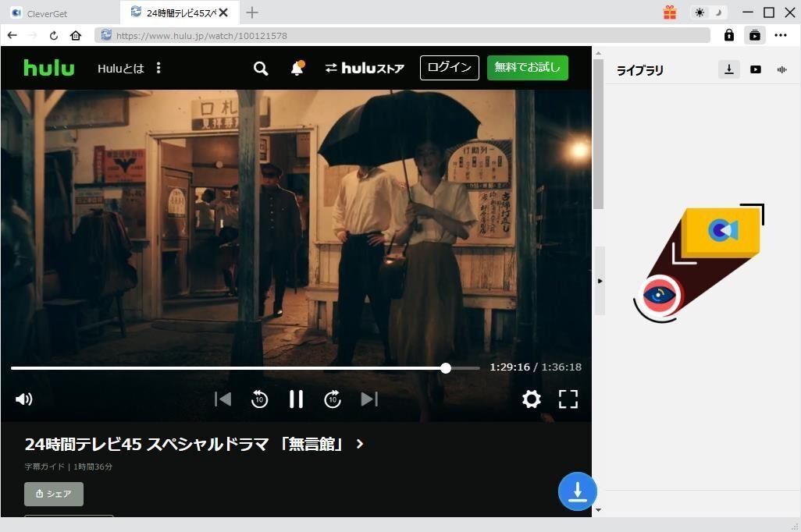Click the 字幕ガイド text
This screenshot has height=532, width=801.
(44, 466)
